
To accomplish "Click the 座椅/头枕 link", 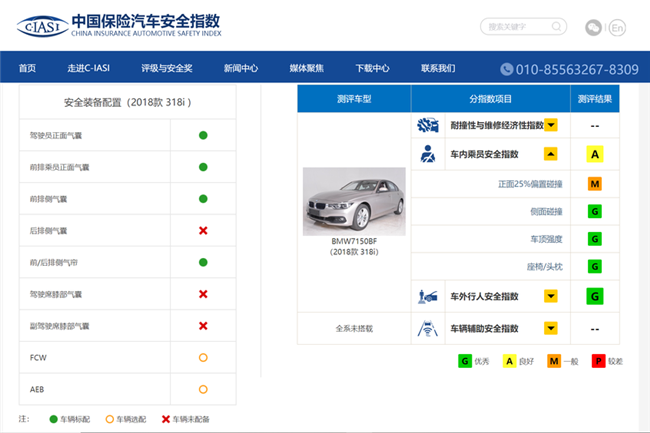I will point(545,267).
